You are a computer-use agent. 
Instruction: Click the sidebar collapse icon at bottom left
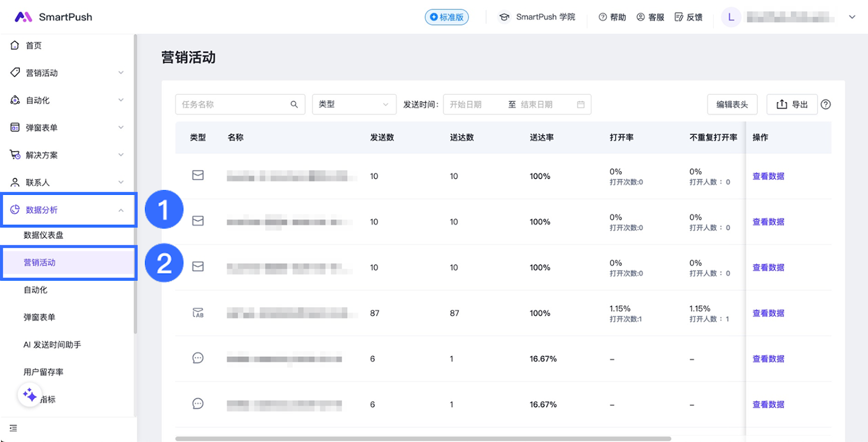point(14,428)
